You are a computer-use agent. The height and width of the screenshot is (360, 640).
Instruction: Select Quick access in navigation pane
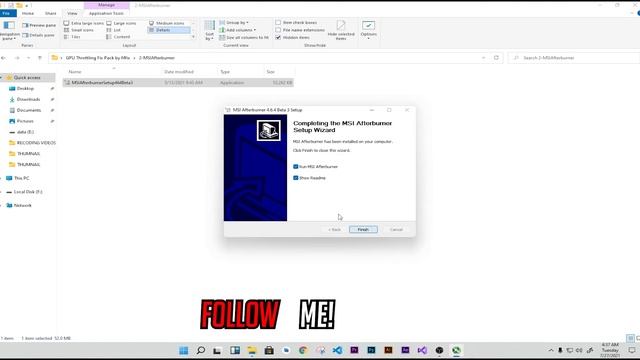pyautogui.click(x=27, y=78)
